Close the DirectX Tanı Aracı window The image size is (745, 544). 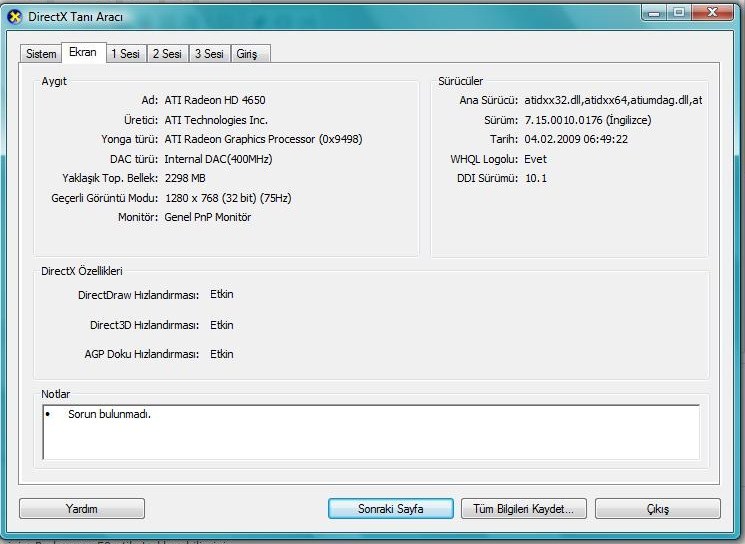pyautogui.click(x=712, y=12)
